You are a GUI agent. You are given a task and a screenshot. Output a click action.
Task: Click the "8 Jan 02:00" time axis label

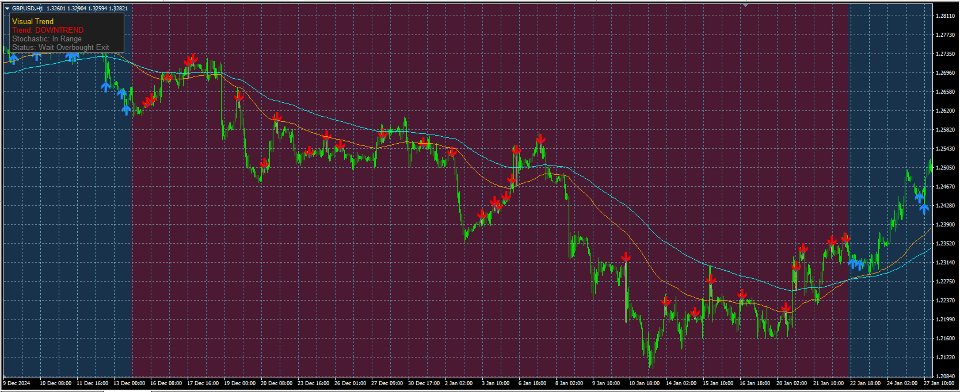pos(569,383)
